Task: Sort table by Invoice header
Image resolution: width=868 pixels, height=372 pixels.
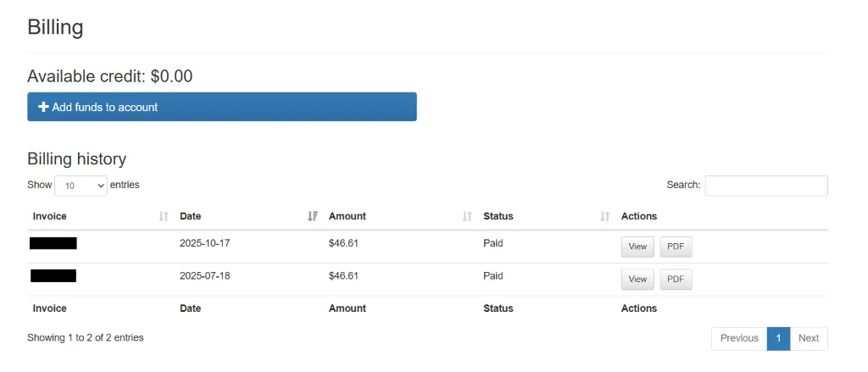Action: [x=50, y=216]
